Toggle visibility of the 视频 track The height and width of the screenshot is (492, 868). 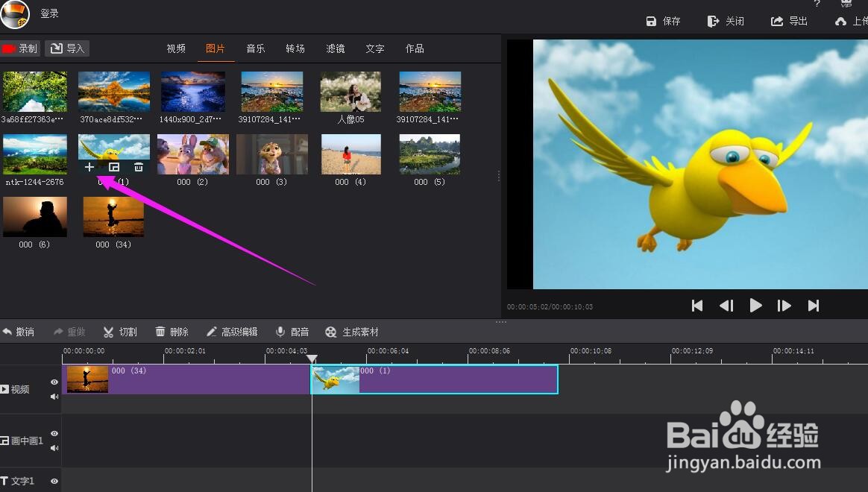coord(54,382)
